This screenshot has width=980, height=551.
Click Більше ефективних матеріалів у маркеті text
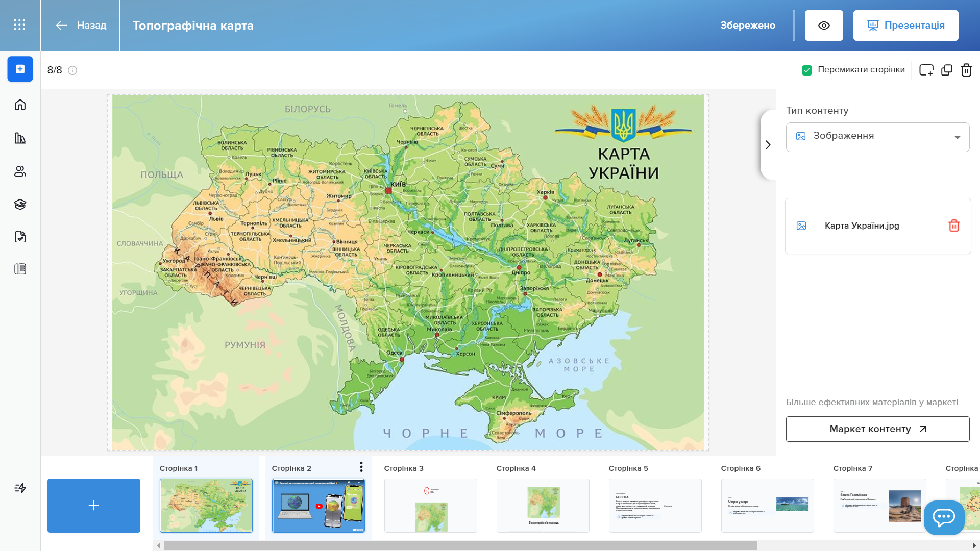(872, 402)
